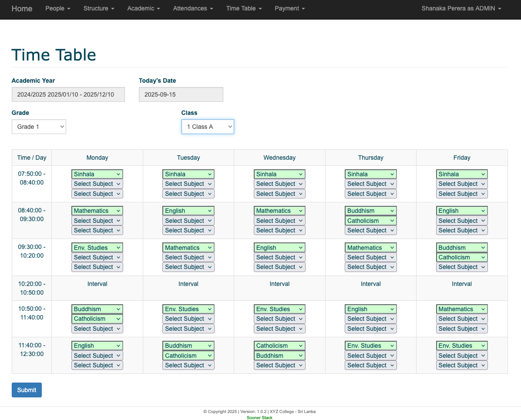Follow the Sooner Stack footer link

pyautogui.click(x=259, y=418)
